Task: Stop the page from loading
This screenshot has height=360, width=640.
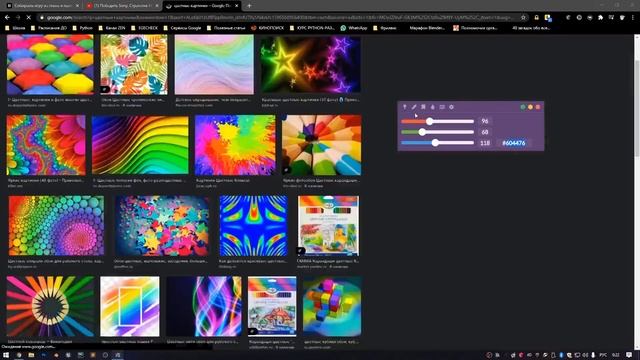Action: (29, 18)
